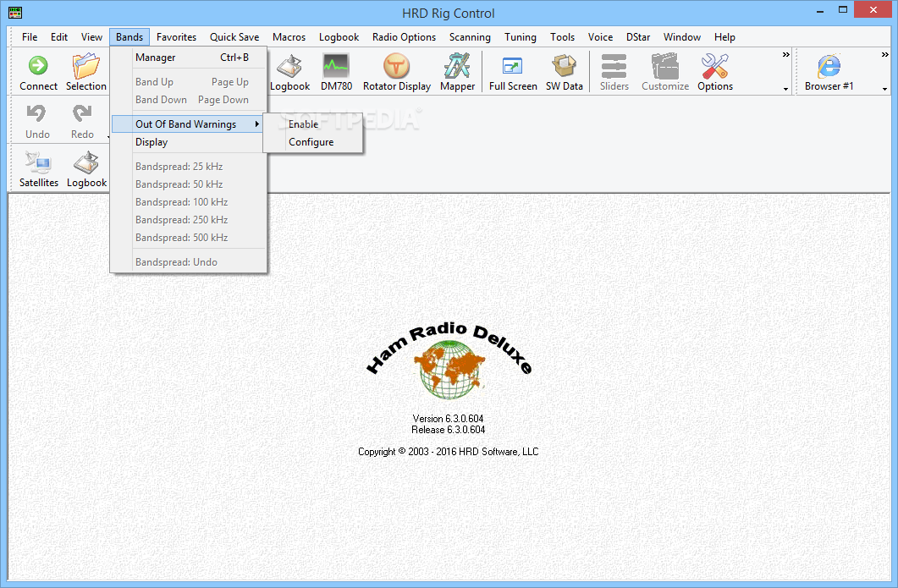Open the Tools menu
898x588 pixels.
tap(562, 36)
